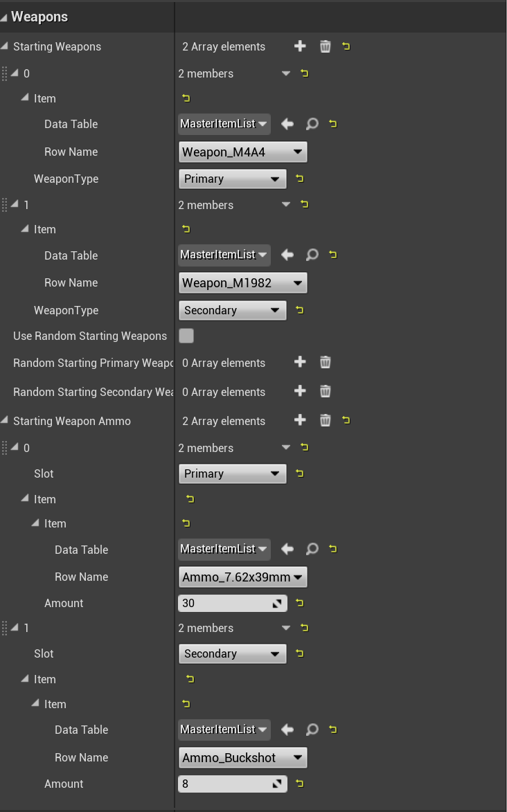Add element to Starting Weapons array
Screen dimensions: 507x812
coord(300,46)
